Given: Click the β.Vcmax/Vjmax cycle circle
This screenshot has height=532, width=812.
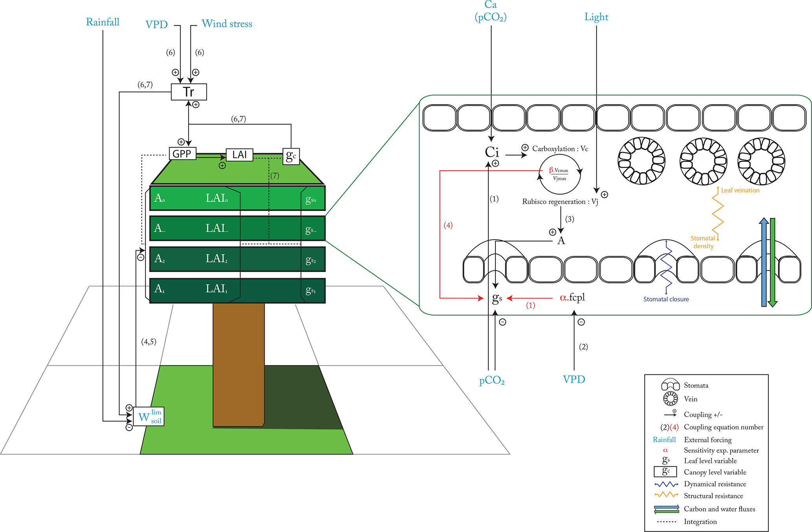Looking at the screenshot, I should click(x=559, y=174).
